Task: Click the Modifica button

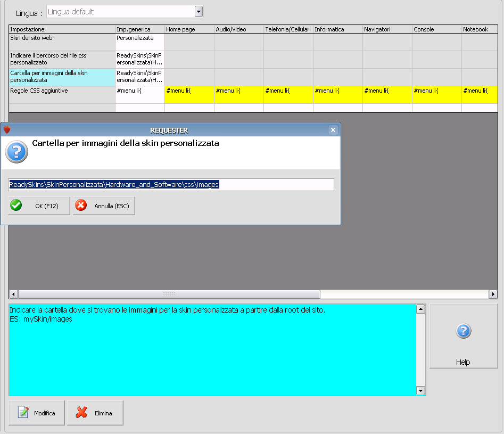Action: (x=37, y=413)
